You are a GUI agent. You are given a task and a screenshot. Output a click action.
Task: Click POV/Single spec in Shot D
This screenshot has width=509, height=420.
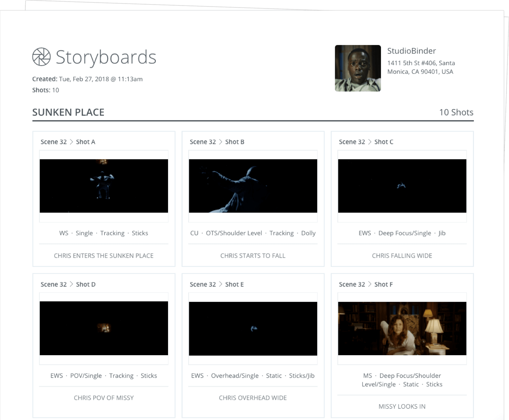coord(86,376)
